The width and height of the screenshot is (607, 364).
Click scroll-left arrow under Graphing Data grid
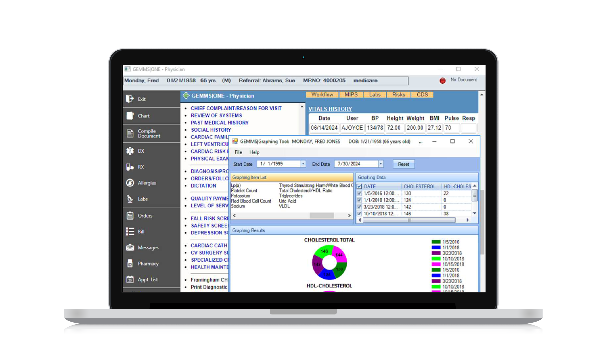[360, 220]
